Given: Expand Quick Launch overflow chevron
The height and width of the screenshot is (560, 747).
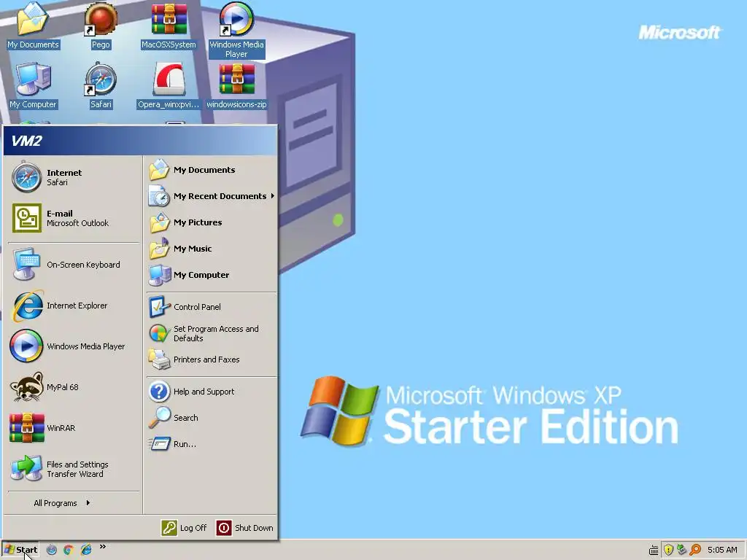Looking at the screenshot, I should click(102, 547).
